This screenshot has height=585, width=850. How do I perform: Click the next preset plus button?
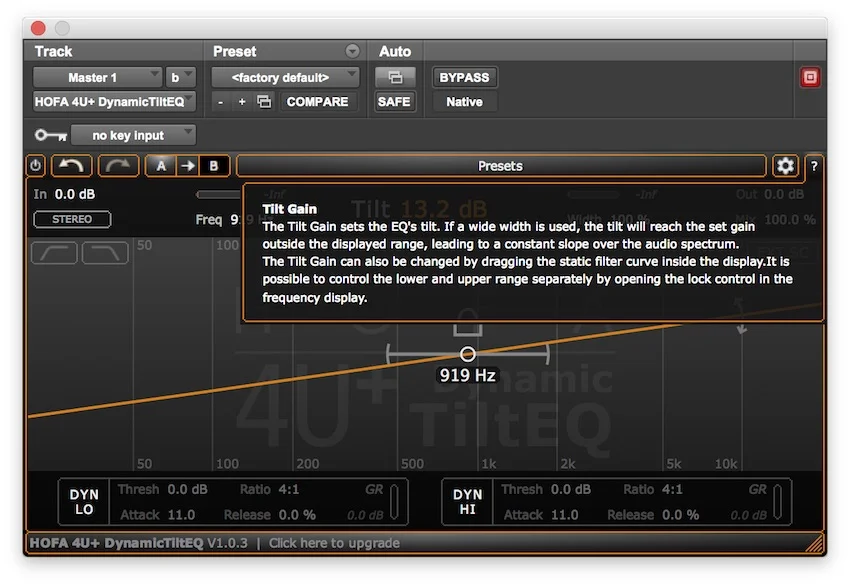(242, 102)
